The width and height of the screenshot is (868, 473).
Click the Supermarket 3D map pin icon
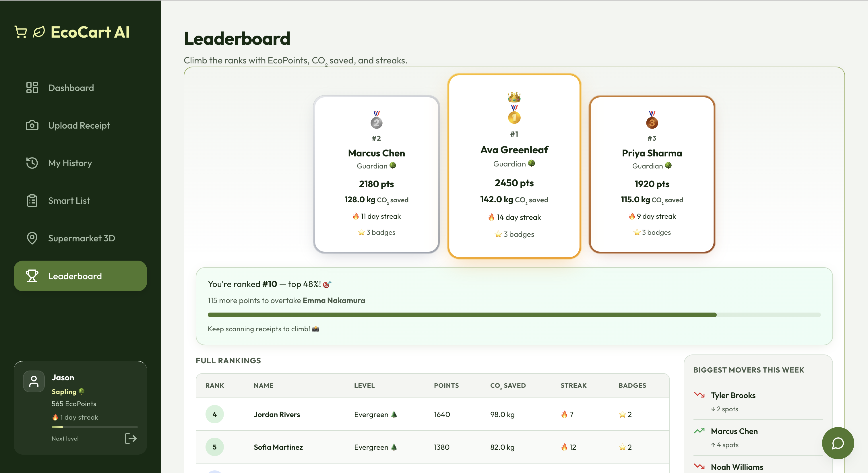[x=32, y=238]
